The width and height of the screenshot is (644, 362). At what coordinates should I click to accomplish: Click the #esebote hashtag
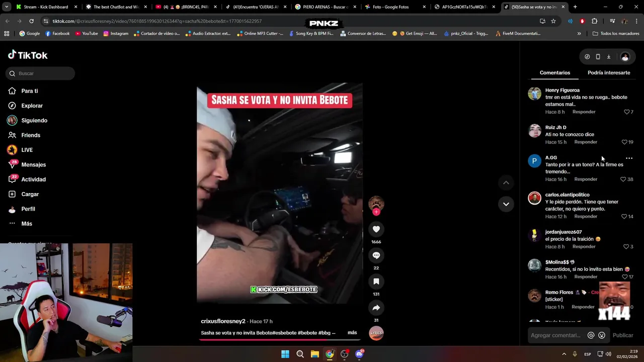[284, 333]
